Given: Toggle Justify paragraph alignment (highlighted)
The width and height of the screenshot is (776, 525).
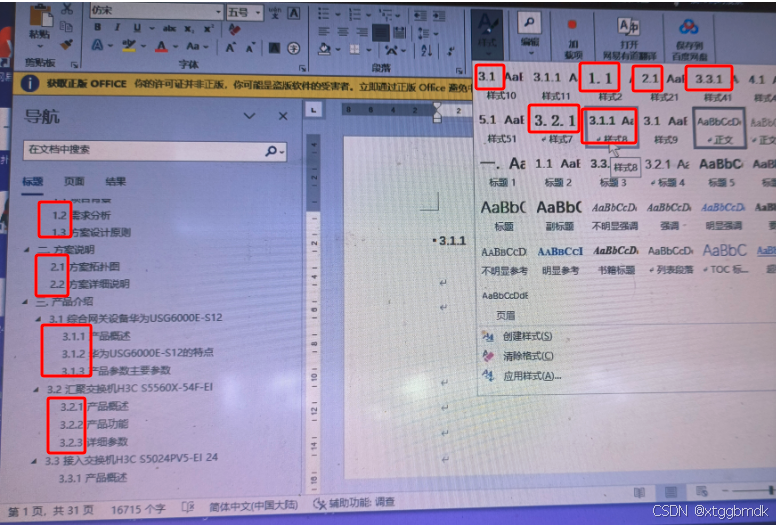Looking at the screenshot, I should pos(381,33).
